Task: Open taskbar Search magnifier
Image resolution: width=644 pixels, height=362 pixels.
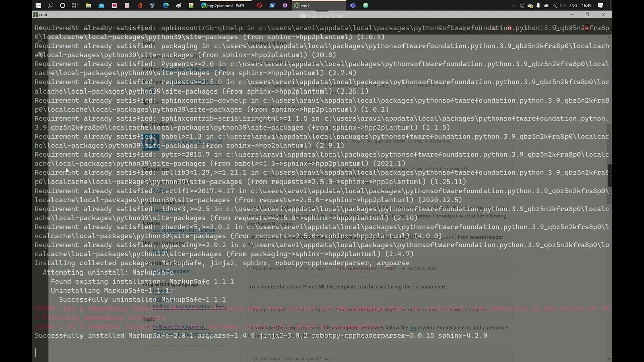Action: [50, 5]
